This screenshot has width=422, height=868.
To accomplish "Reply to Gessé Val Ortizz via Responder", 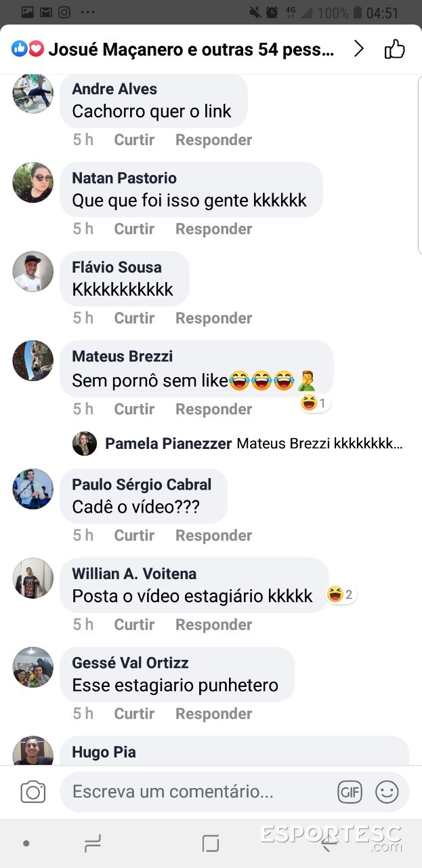I will 213,714.
